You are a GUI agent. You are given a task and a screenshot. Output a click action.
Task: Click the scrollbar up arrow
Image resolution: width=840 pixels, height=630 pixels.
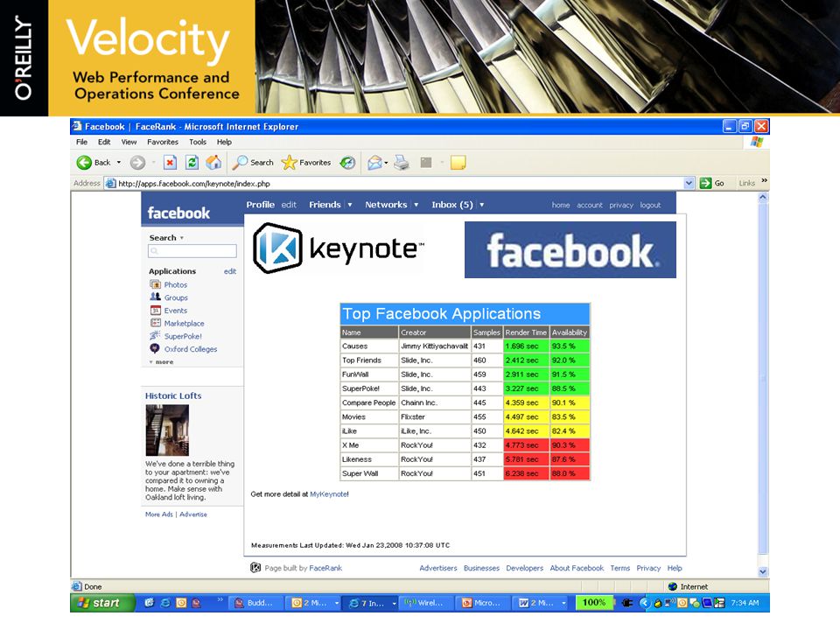(763, 197)
